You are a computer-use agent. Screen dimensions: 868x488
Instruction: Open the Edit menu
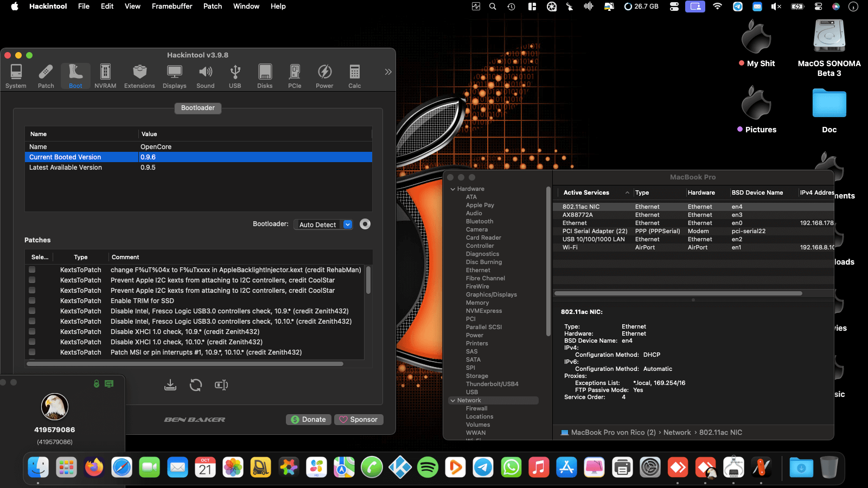107,7
